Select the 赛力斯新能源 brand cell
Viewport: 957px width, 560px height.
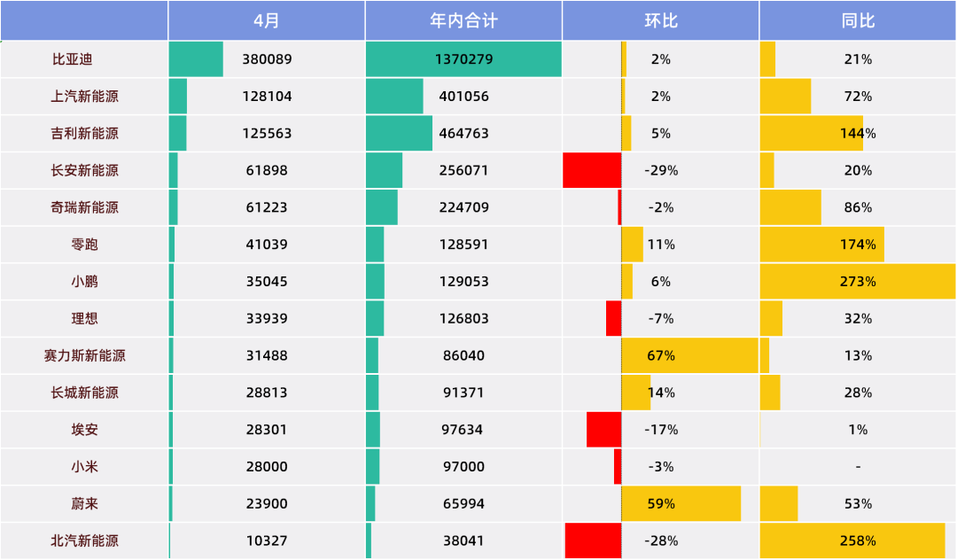(x=84, y=355)
